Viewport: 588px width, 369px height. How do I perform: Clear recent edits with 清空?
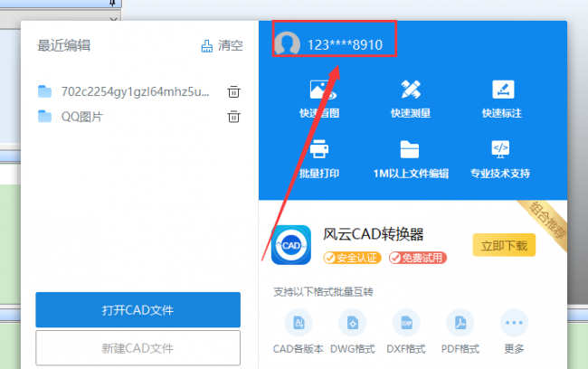point(222,46)
